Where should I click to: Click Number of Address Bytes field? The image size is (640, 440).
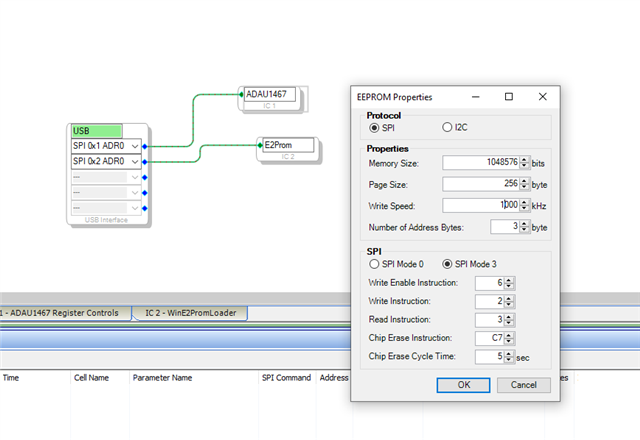point(505,227)
